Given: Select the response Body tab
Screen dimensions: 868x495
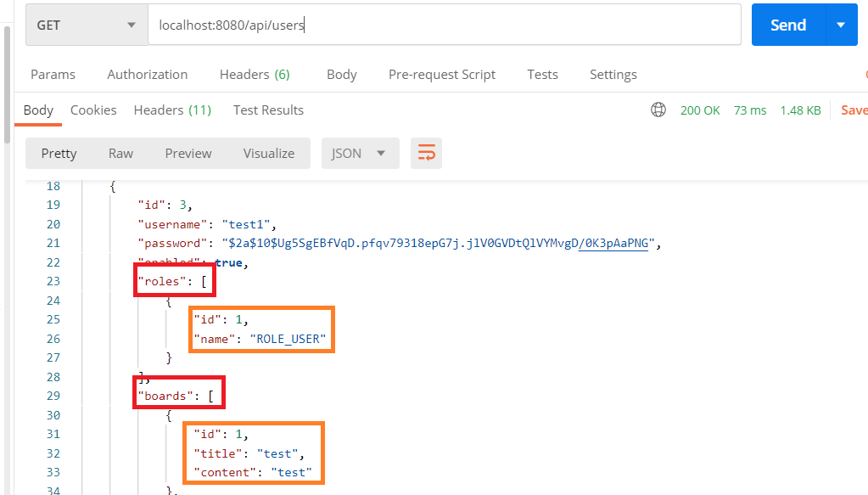Looking at the screenshot, I should 38,110.
